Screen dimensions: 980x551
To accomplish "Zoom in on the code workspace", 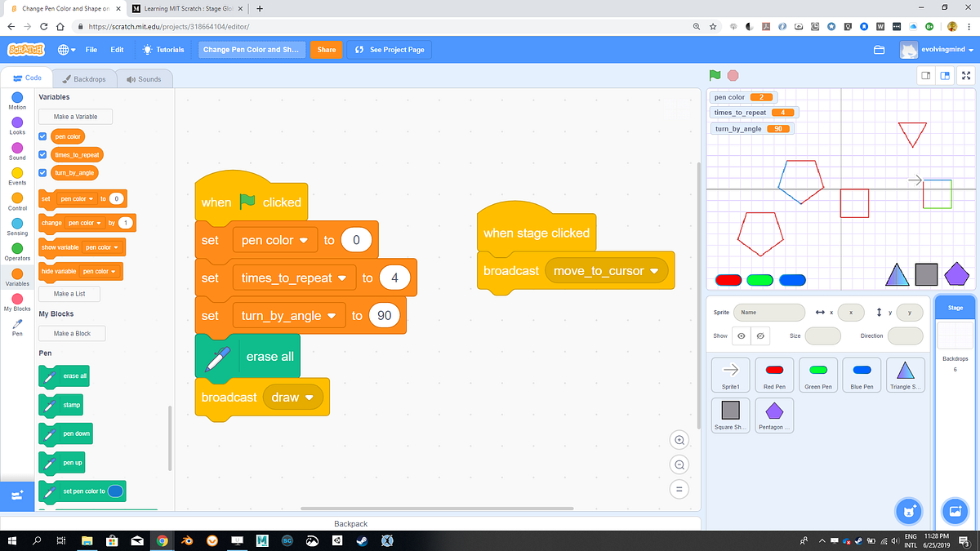I will [x=679, y=439].
